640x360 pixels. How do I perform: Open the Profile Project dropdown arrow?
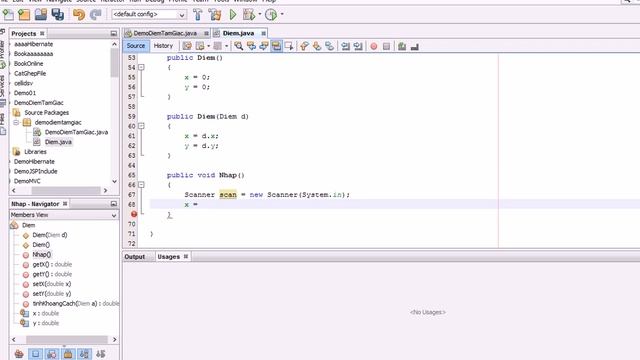(282, 15)
